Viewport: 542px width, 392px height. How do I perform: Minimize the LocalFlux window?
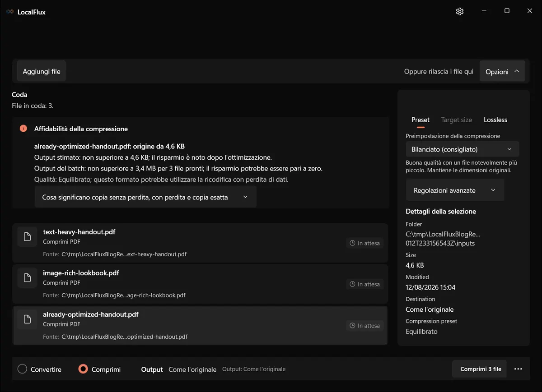484,11
